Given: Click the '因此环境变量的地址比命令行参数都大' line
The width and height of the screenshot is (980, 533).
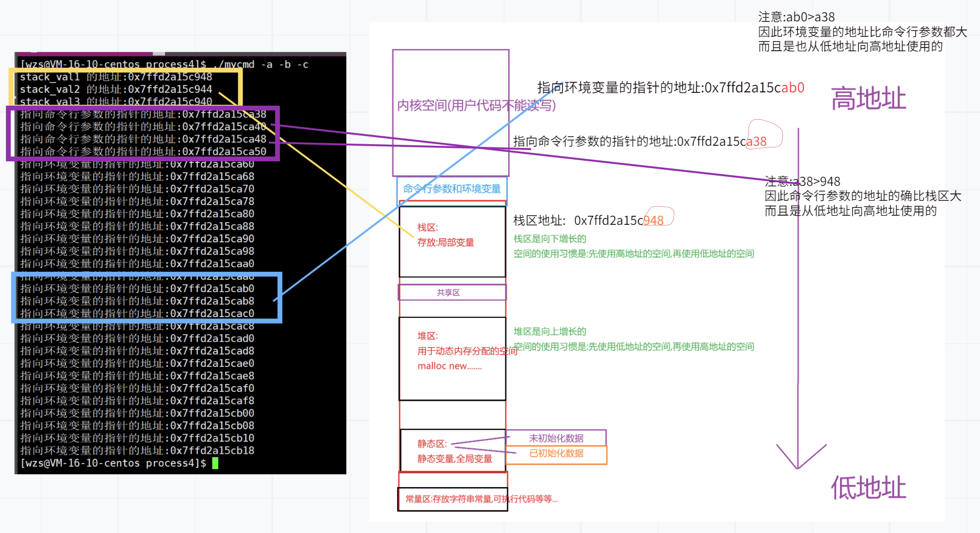Looking at the screenshot, I should point(862,32).
